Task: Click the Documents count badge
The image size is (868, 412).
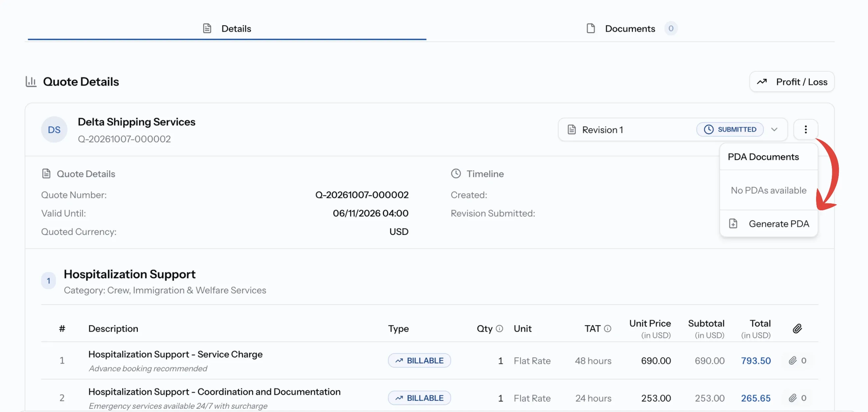Action: 670,28
